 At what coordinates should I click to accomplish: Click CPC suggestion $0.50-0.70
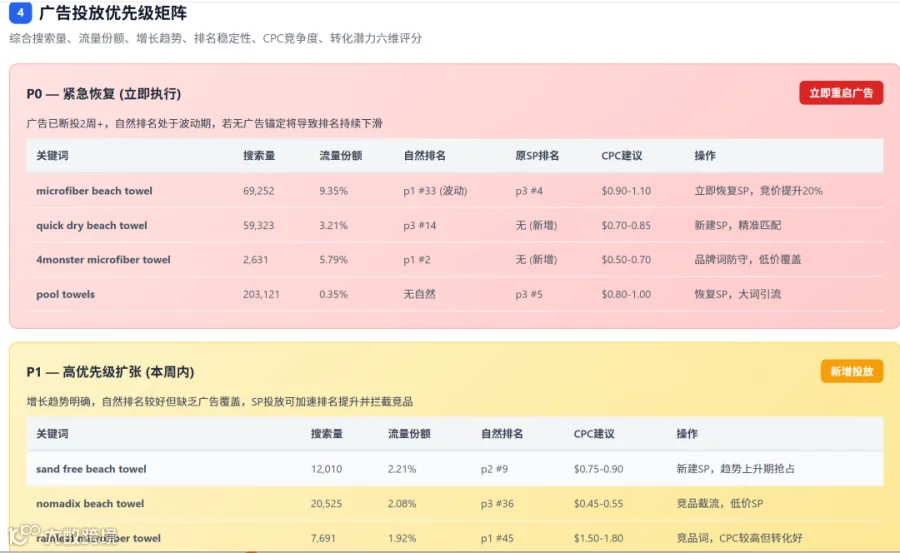(626, 260)
